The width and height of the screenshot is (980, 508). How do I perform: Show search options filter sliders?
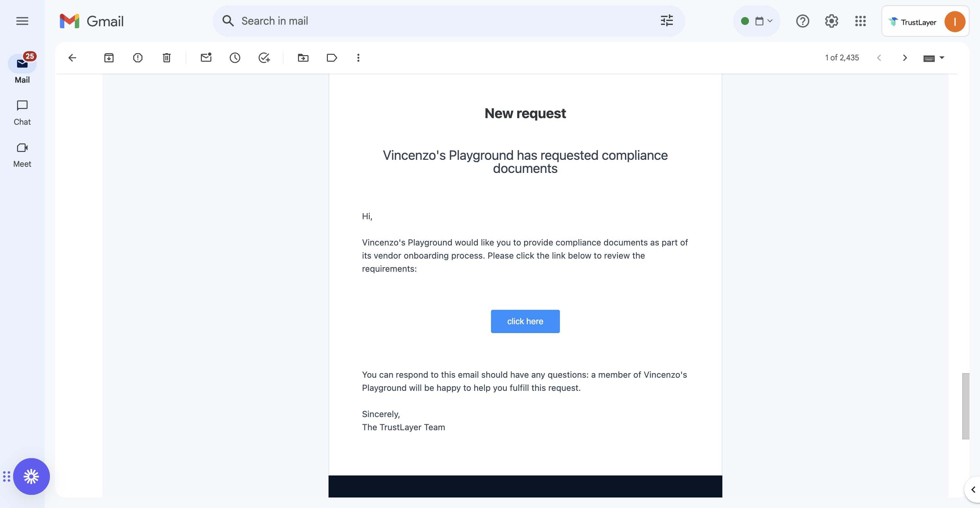click(x=667, y=21)
